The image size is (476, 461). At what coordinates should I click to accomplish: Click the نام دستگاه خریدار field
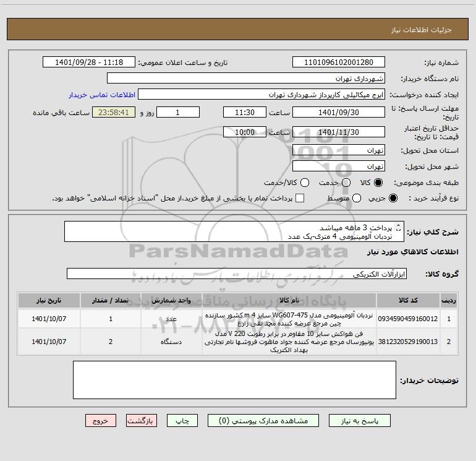coord(246,78)
